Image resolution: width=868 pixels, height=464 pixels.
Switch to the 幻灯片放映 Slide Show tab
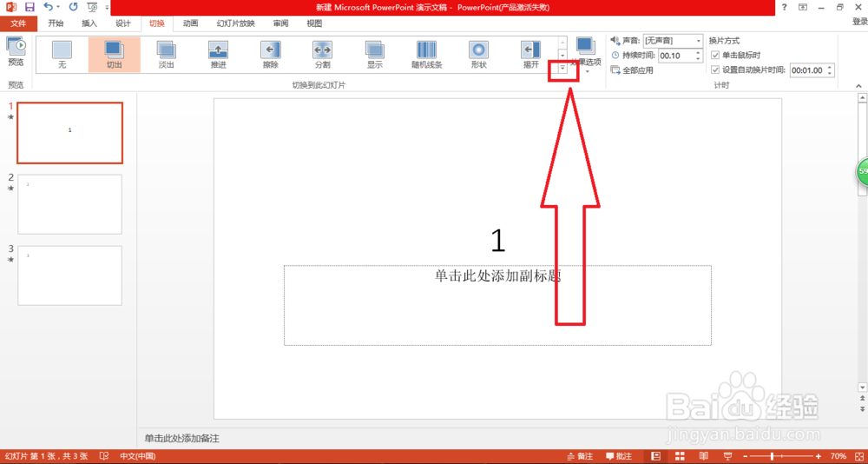click(236, 23)
